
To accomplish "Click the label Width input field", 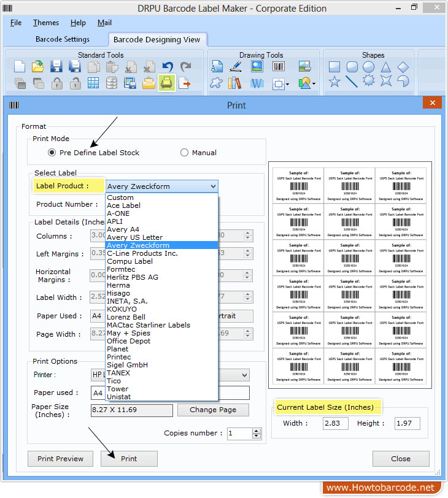I will (335, 423).
